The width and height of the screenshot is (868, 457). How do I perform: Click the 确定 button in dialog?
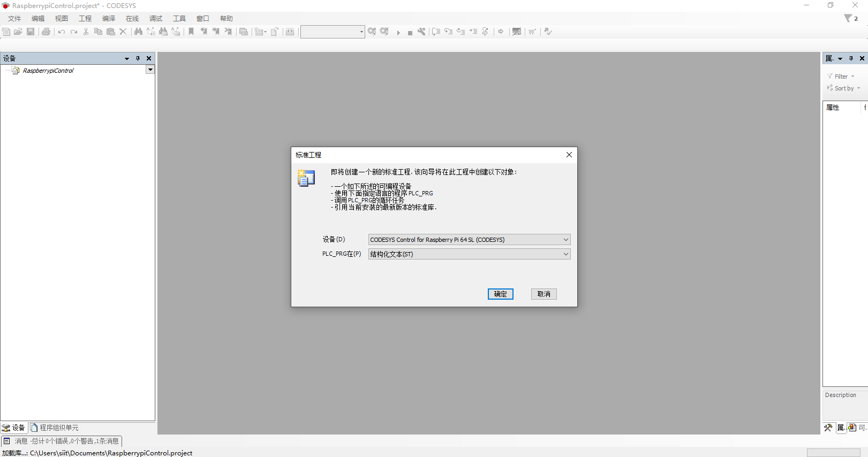tap(501, 294)
